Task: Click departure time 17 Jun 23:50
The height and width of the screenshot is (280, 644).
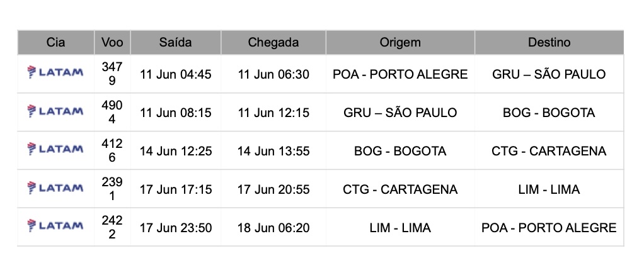Action: point(175,228)
